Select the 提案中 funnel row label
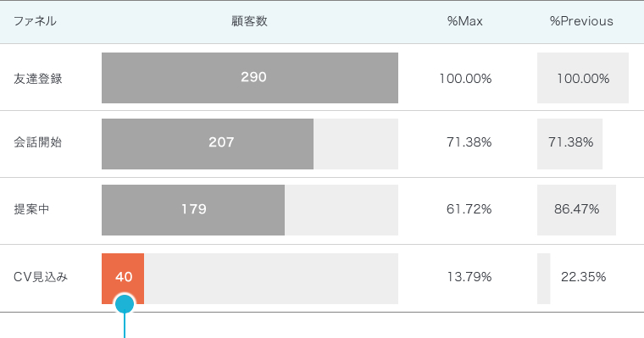The image size is (644, 338). [x=31, y=209]
